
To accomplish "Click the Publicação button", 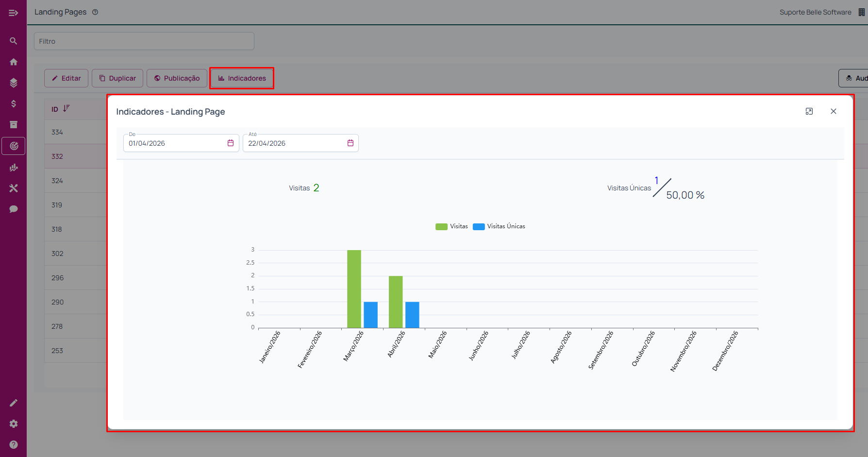I will click(x=177, y=78).
